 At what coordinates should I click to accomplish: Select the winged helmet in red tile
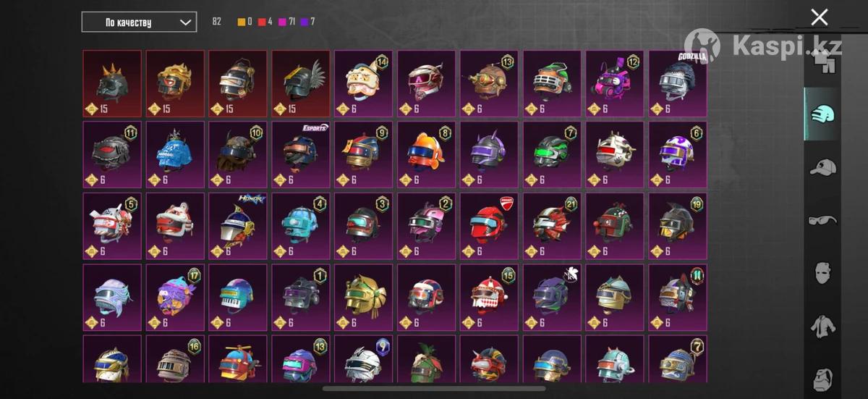click(301, 84)
